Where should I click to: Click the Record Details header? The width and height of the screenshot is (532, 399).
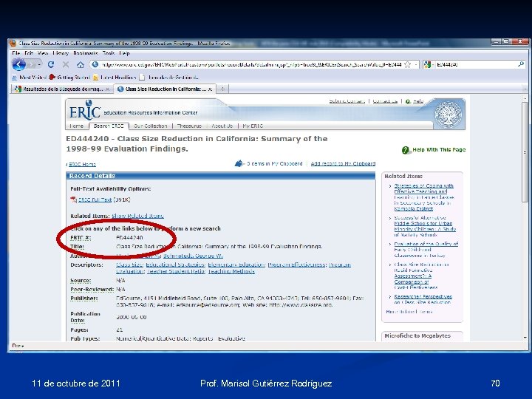(221, 176)
